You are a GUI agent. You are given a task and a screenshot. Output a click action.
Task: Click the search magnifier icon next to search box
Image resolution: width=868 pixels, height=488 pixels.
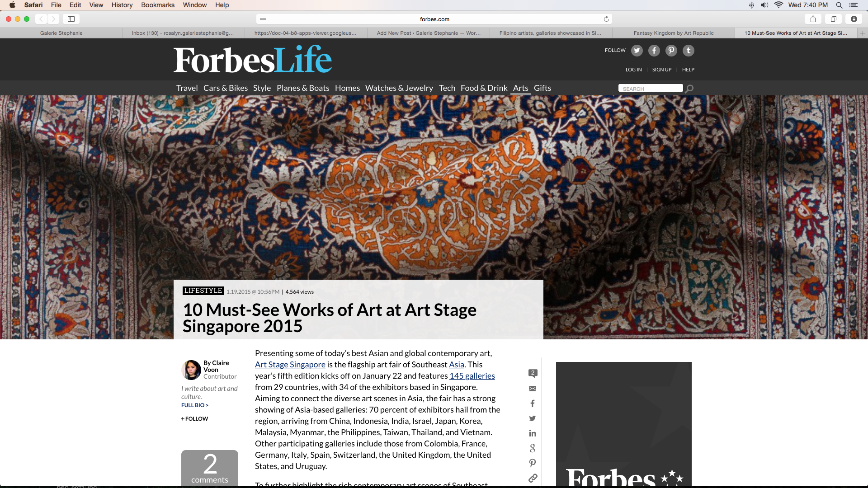click(689, 89)
